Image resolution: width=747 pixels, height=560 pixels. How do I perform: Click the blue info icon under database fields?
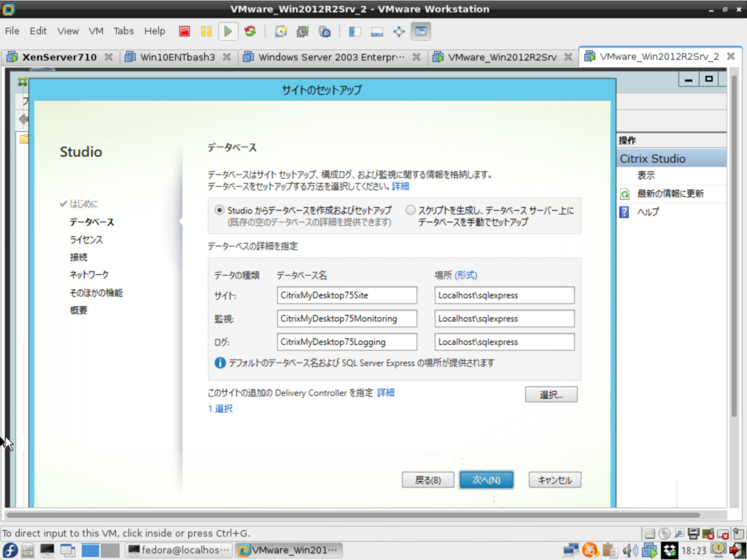point(220,363)
